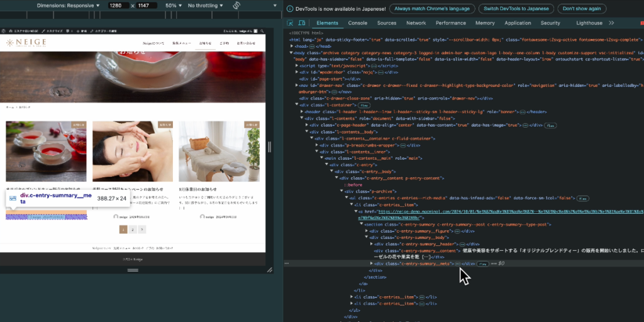Activate the inspect element picker icon

click(291, 23)
